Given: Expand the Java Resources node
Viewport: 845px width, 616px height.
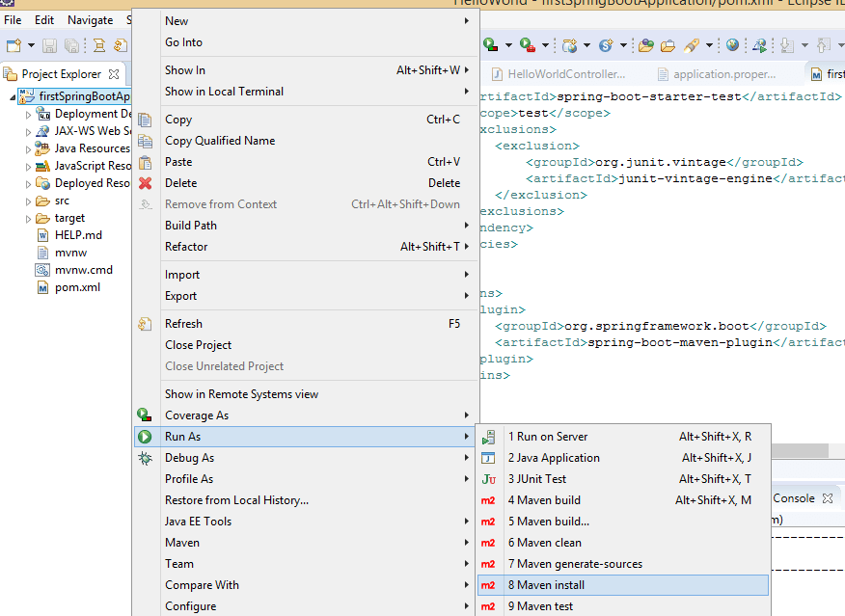Looking at the screenshot, I should tap(29, 149).
